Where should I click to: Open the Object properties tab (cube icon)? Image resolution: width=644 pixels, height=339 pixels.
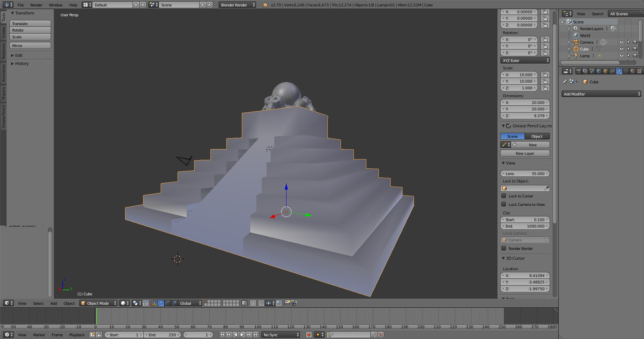606,71
